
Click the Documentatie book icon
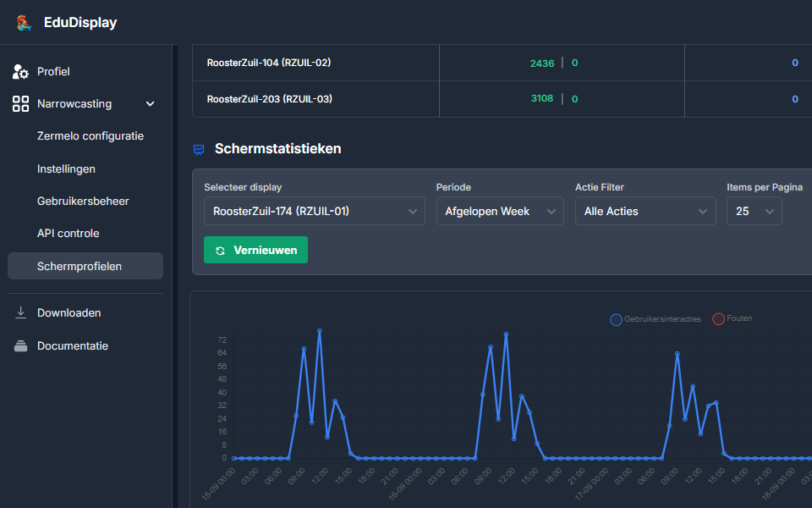tap(21, 346)
